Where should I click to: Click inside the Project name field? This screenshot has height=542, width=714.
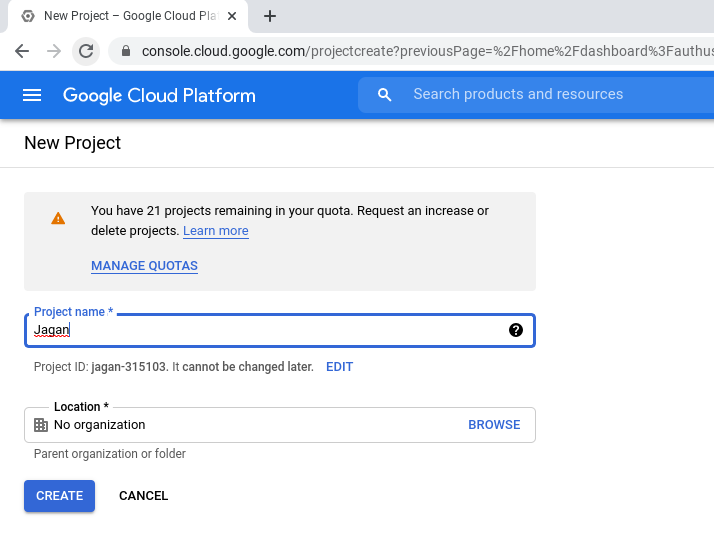[x=280, y=331]
